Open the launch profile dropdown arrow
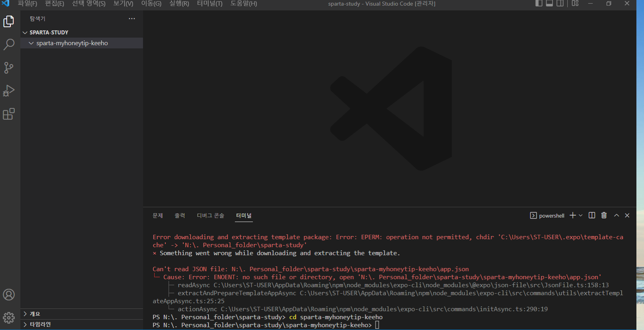This screenshot has height=330, width=644. tap(580, 215)
